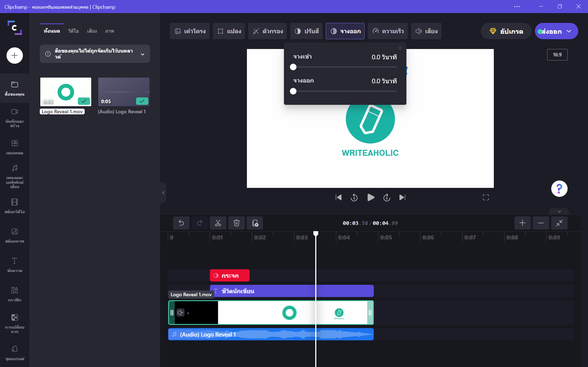Viewport: 588px width, 367px height.
Task: Undo the last action
Action: [181, 223]
